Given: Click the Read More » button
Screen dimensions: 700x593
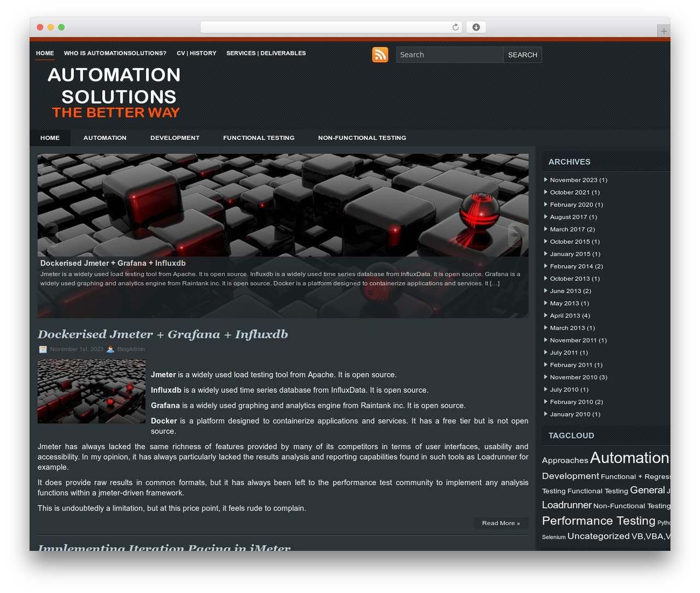Looking at the screenshot, I should coord(501,523).
